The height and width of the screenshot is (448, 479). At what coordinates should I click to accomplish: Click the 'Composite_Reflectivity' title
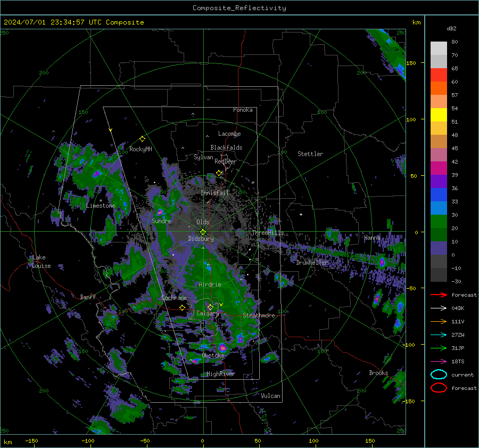click(240, 8)
